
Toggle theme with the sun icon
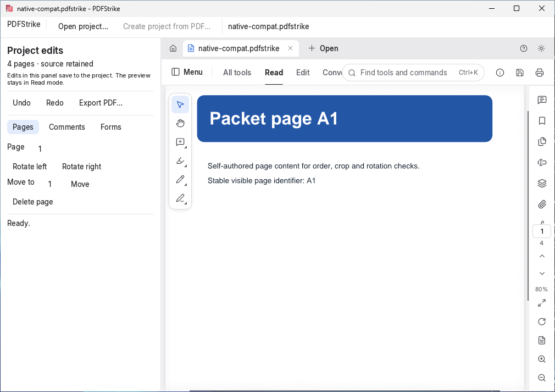(541, 48)
